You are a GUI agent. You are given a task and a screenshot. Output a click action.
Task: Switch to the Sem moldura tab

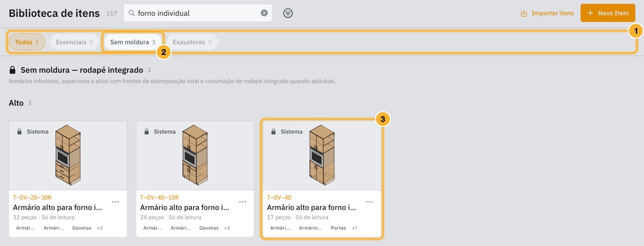[x=133, y=42]
